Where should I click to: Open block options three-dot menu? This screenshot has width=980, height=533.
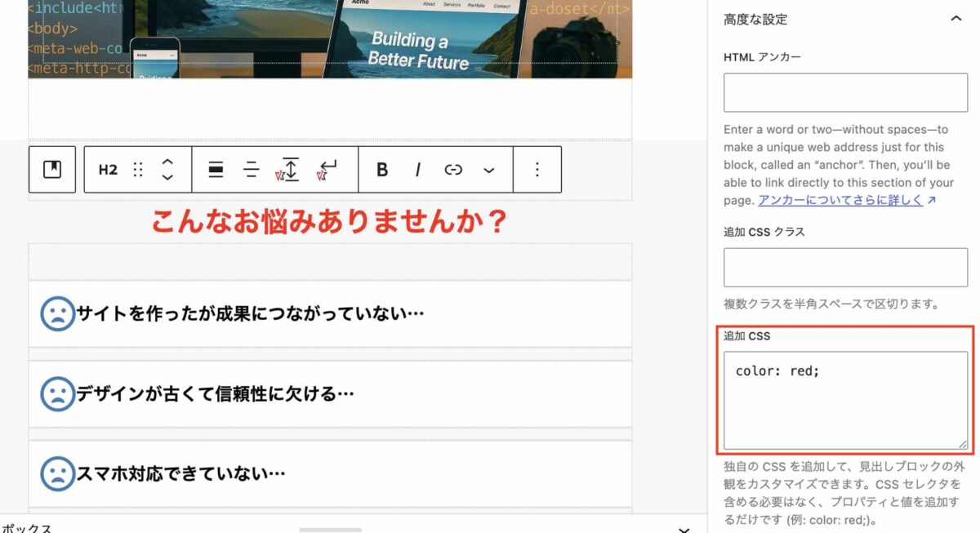(537, 170)
